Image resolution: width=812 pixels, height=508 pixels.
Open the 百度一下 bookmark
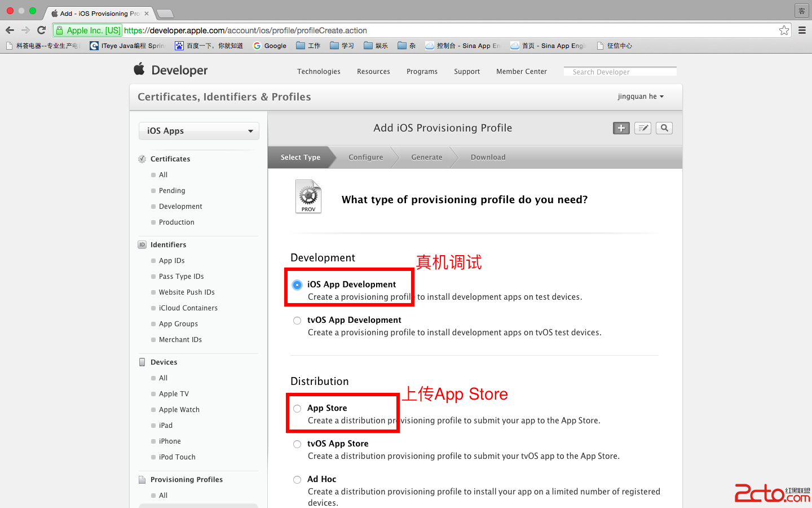pyautogui.click(x=209, y=46)
